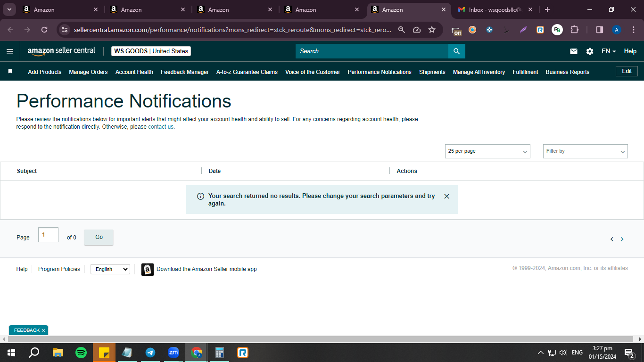Image resolution: width=644 pixels, height=362 pixels.
Task: Open Shipments menu item
Action: [x=432, y=72]
